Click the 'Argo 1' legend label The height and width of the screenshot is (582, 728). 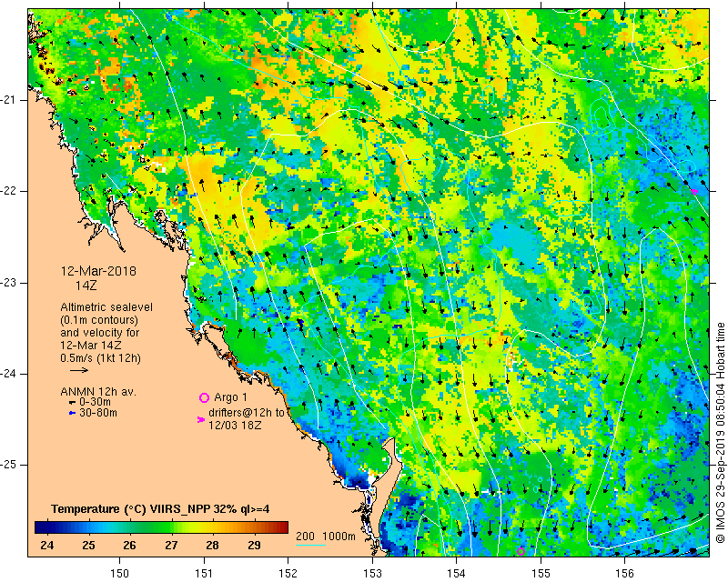pos(230,397)
